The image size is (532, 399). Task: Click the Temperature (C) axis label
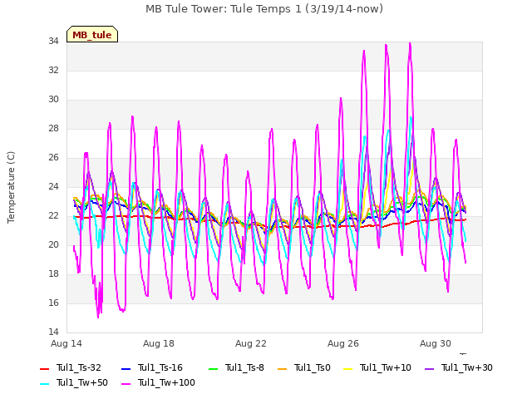click(x=11, y=187)
